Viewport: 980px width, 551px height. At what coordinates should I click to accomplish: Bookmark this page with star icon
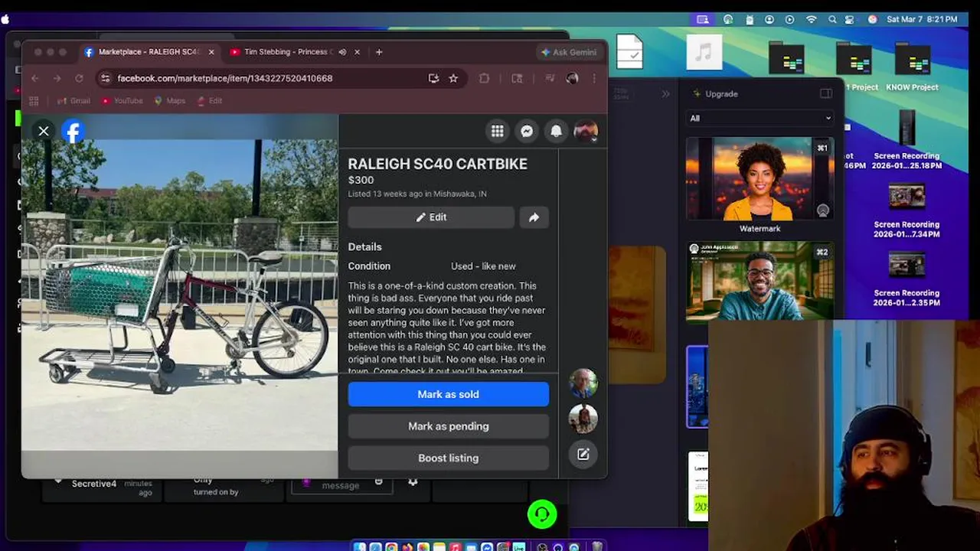tap(453, 78)
